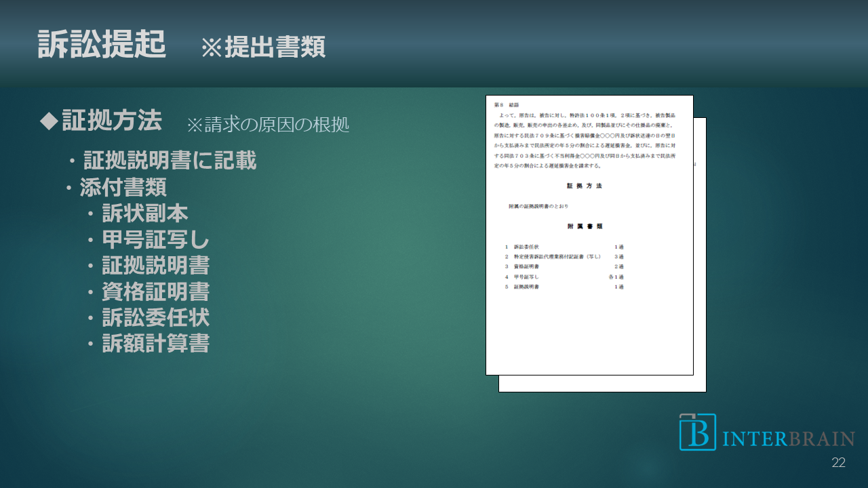The image size is (868, 488).
Task: Click the bullet 証拠説明書に記載
Action: click(170, 161)
